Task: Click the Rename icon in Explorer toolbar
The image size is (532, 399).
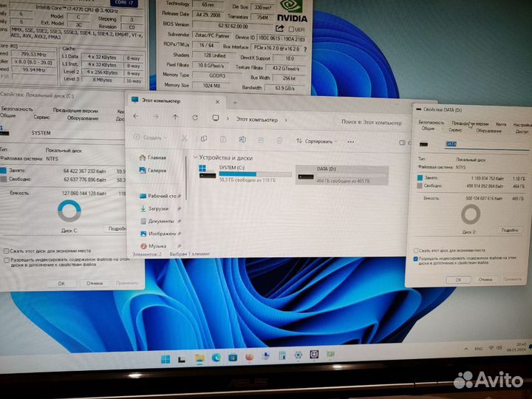Action: tap(242, 140)
